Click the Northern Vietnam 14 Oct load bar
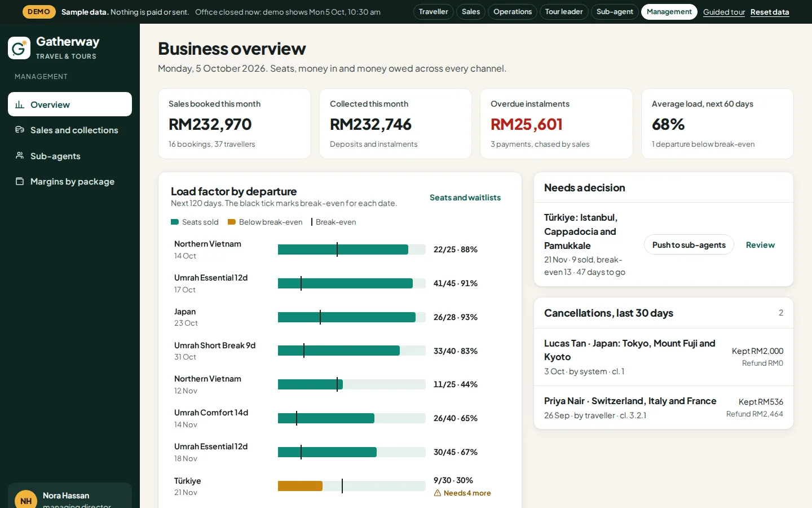Screen dimensions: 812x508 (352, 249)
